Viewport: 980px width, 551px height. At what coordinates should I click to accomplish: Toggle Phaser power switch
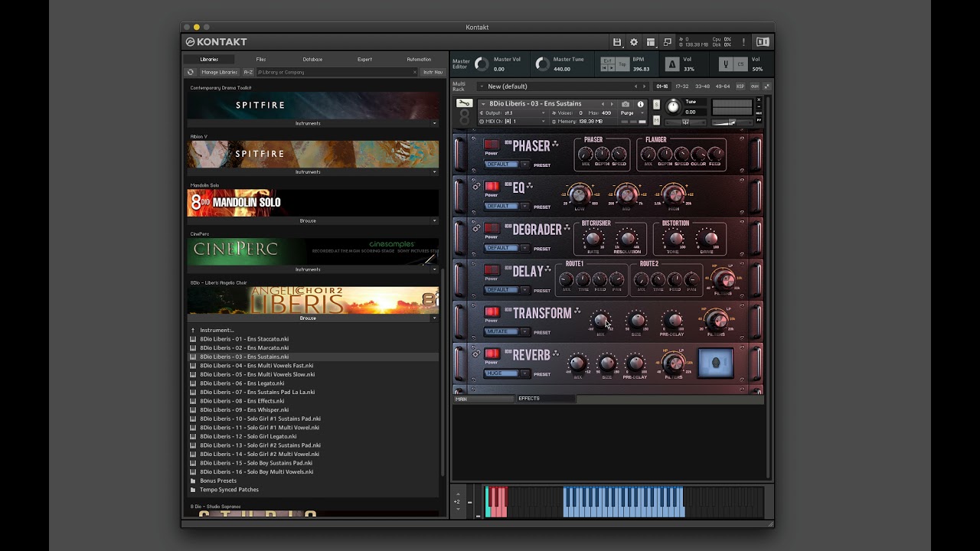[492, 145]
